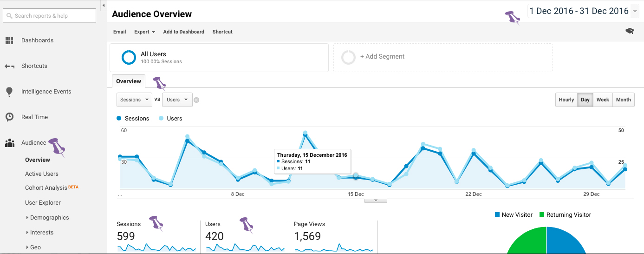The height and width of the screenshot is (254, 644).
Task: Click the Shortcuts arrow icon in sidebar
Action: point(9,66)
